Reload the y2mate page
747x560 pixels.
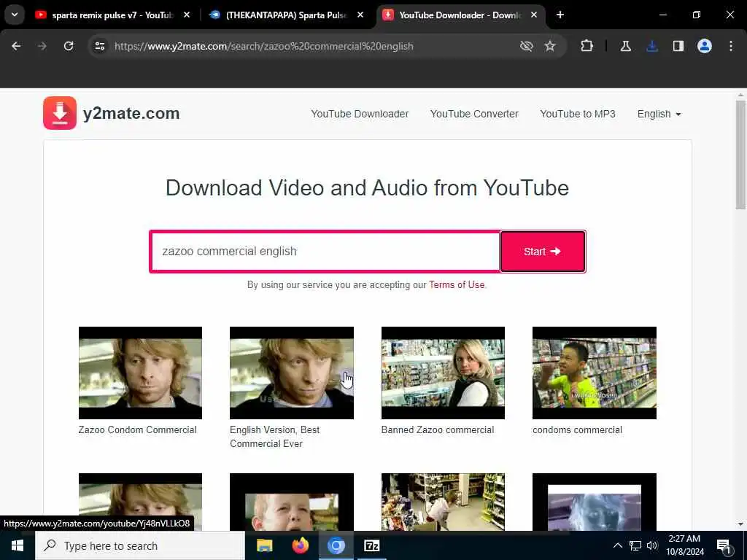[69, 46]
